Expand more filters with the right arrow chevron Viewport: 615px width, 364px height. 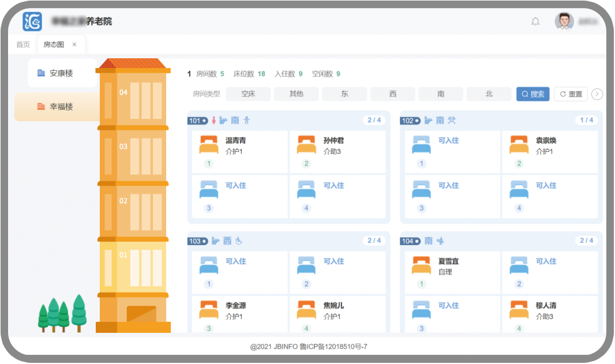(x=597, y=93)
